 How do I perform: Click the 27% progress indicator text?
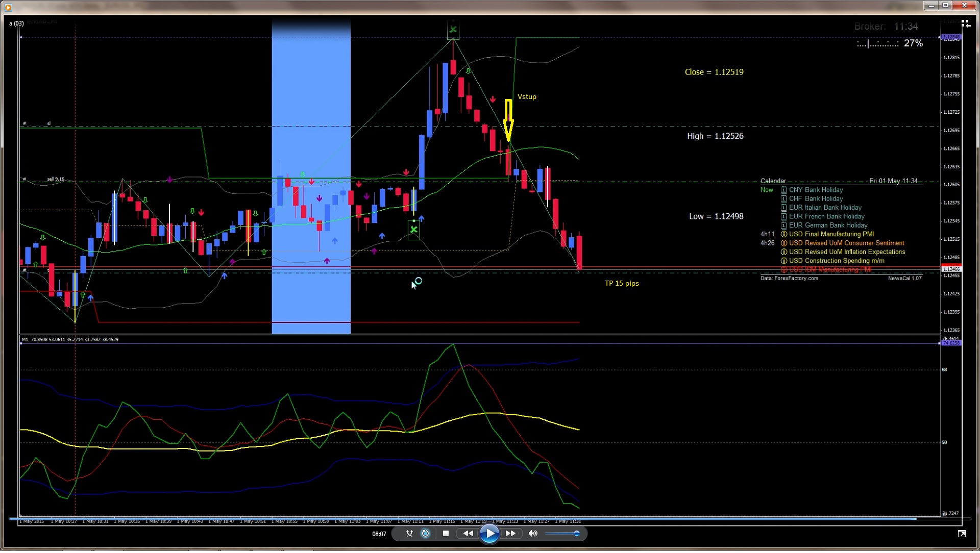point(913,43)
